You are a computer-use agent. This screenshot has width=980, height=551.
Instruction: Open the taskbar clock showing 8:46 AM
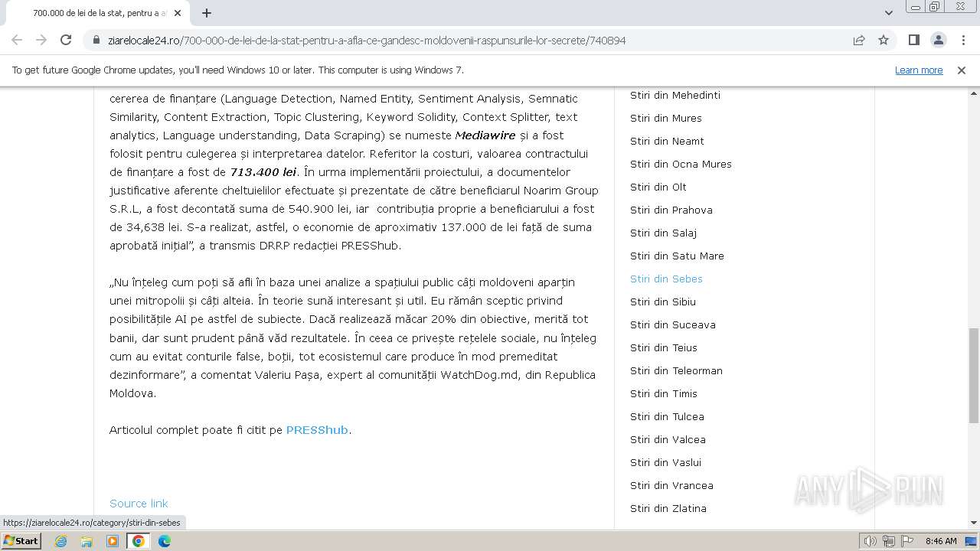pyautogui.click(x=941, y=541)
